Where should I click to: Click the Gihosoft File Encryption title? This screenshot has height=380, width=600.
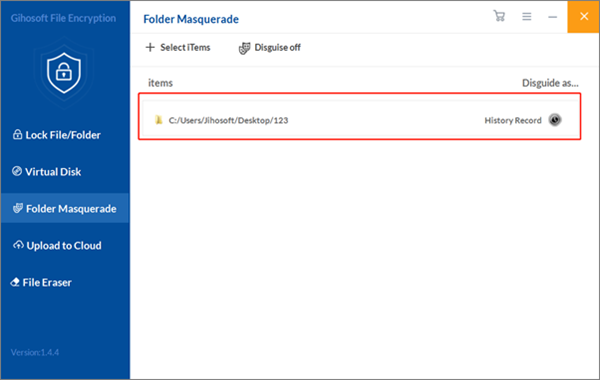[x=63, y=18]
